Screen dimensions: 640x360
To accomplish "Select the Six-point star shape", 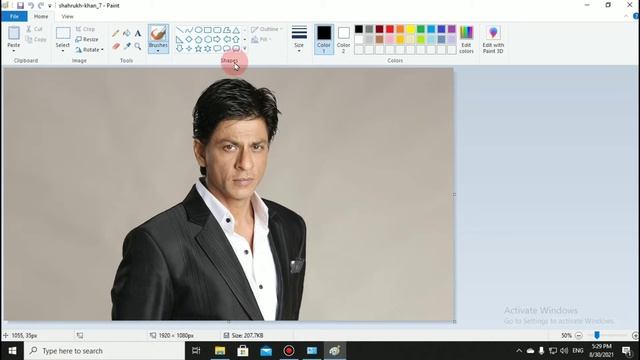I will pos(208,49).
